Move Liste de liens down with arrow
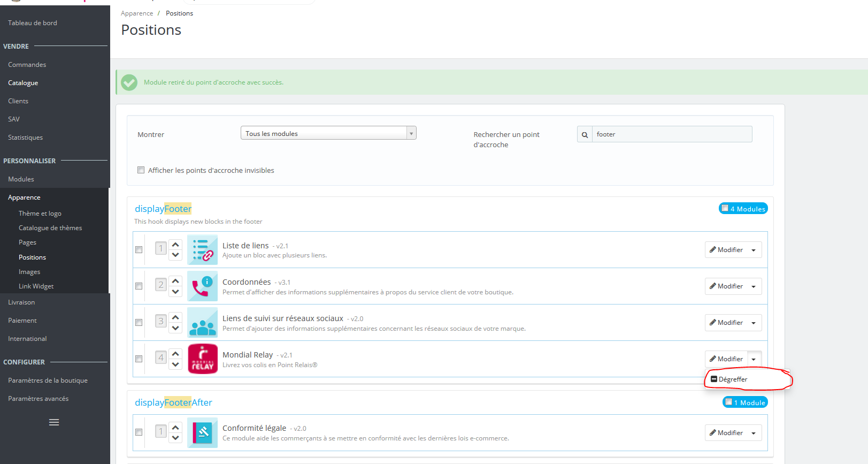Viewport: 868px width, 464px height. (175, 255)
